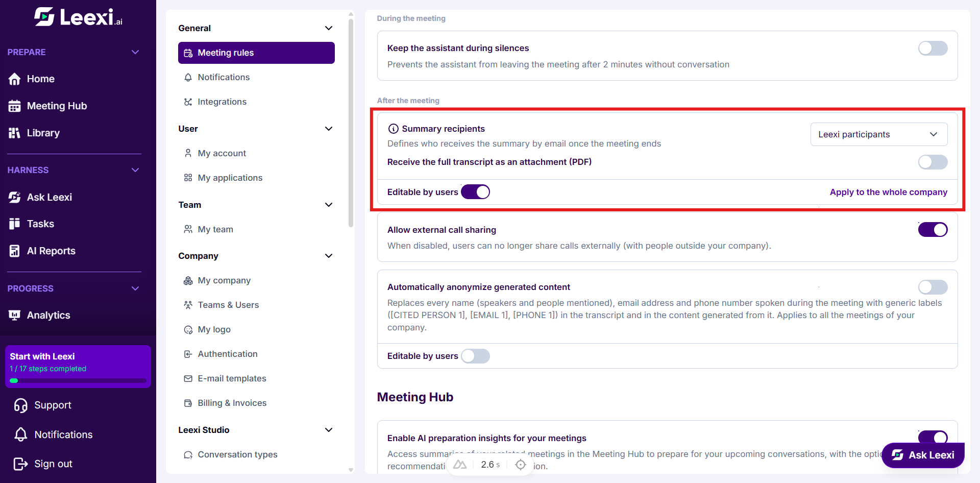Image resolution: width=980 pixels, height=483 pixels.
Task: Click the Conversation types chat icon
Action: 188,454
